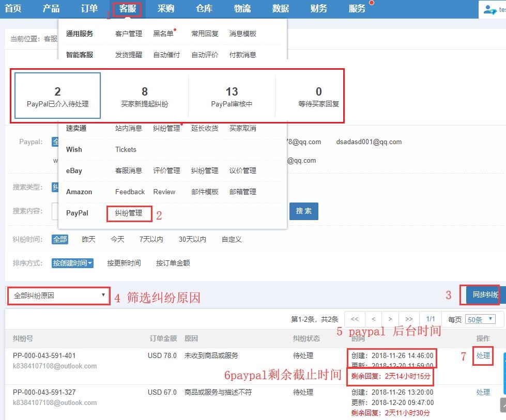506x420 pixels.
Task: Open the 订单 navigation menu
Action: point(89,8)
